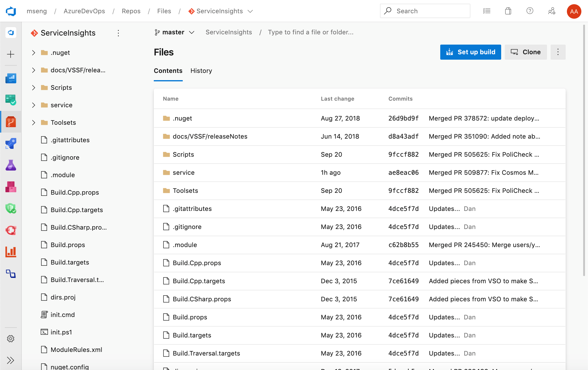Click the user profile avatar icon
Viewport: 588px width, 370px height.
coord(574,11)
